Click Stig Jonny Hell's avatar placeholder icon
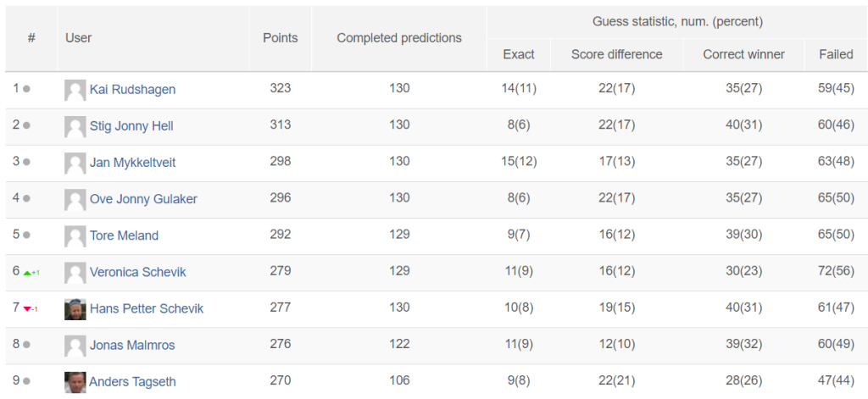Screen dimensions: 868x399 tap(75, 126)
